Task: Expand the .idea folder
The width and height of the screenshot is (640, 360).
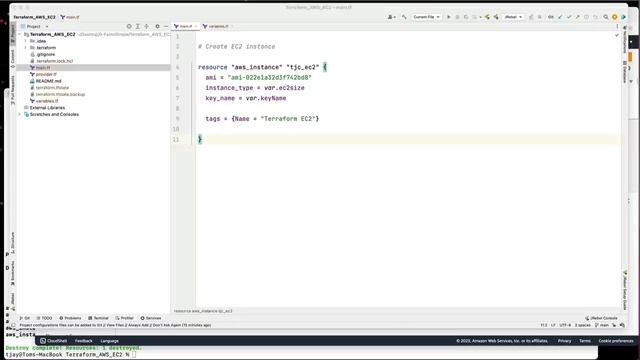Action: pos(26,41)
